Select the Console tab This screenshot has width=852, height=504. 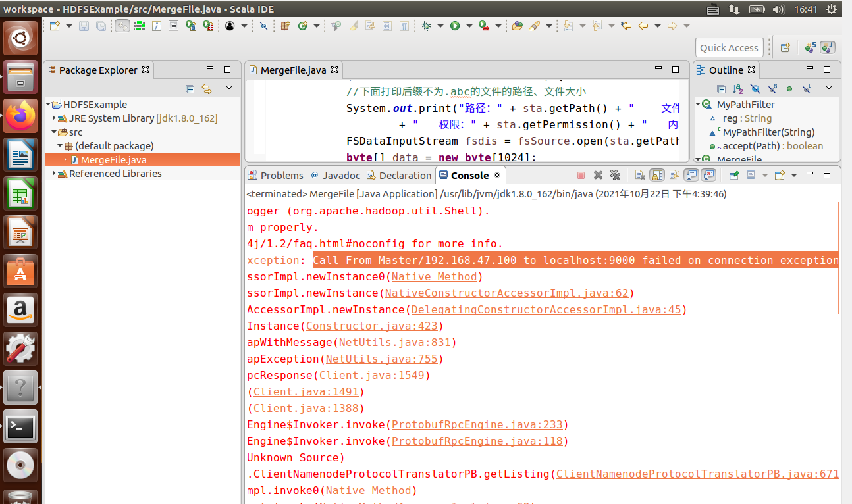tap(469, 175)
